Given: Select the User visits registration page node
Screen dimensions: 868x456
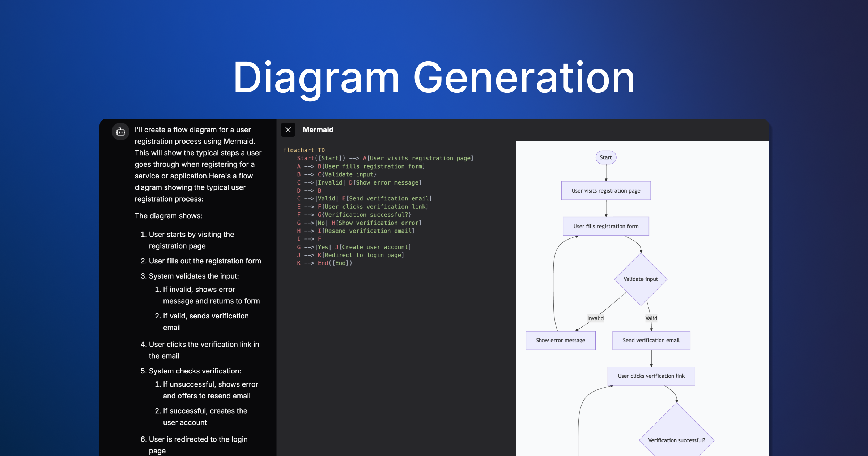Looking at the screenshot, I should click(606, 191).
